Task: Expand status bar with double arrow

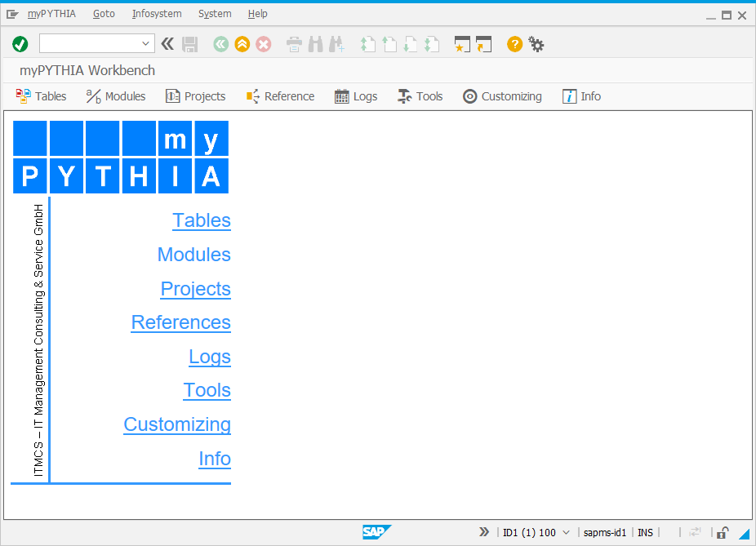Action: (483, 532)
